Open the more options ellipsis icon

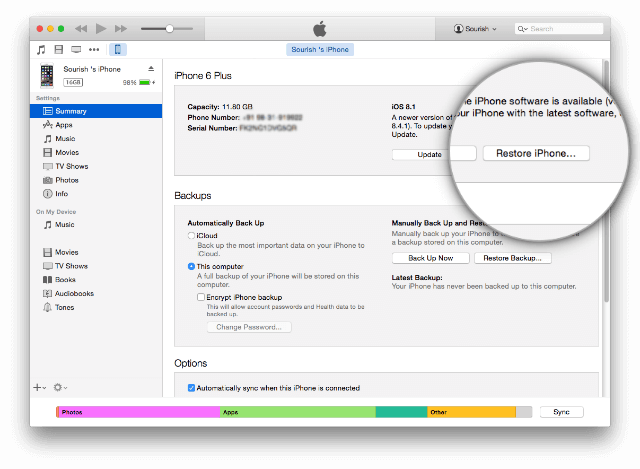(x=94, y=50)
